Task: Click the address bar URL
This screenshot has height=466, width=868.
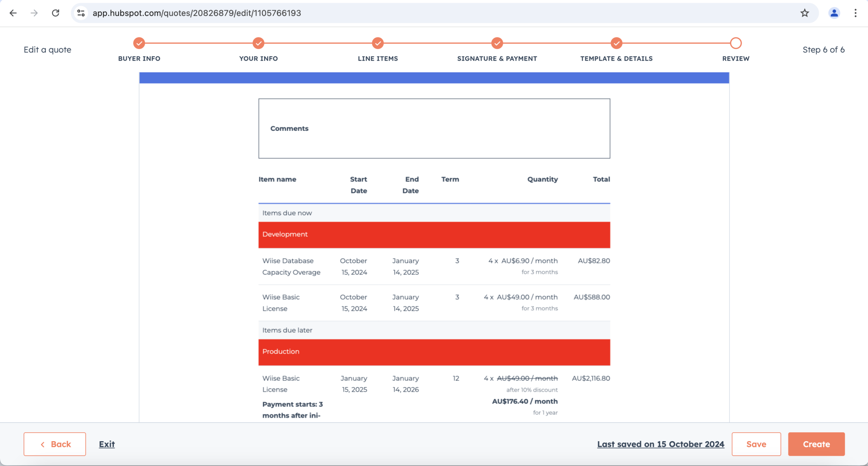Action: [x=197, y=13]
